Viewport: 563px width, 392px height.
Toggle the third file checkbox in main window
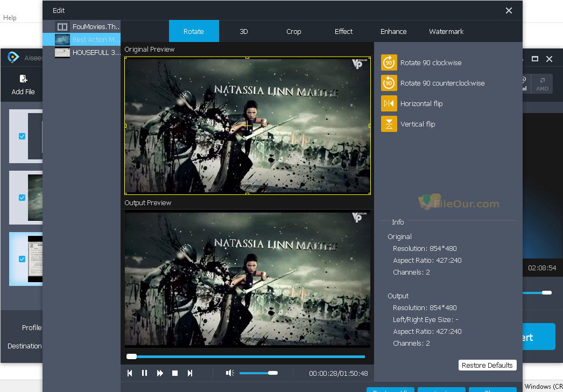[x=22, y=259]
